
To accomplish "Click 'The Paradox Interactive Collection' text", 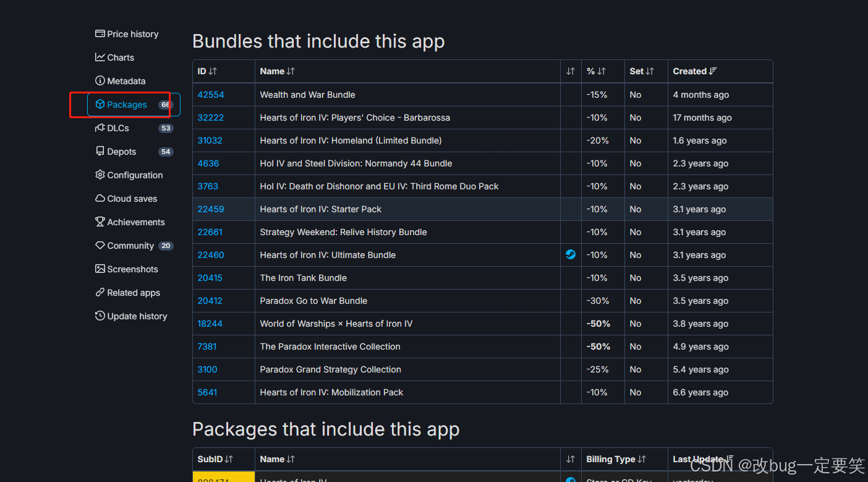I will 330,346.
